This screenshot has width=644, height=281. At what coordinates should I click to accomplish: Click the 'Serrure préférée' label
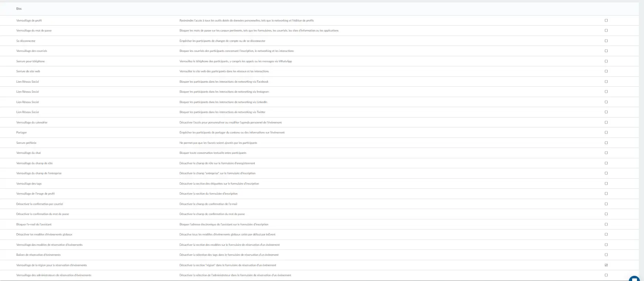tap(26, 143)
